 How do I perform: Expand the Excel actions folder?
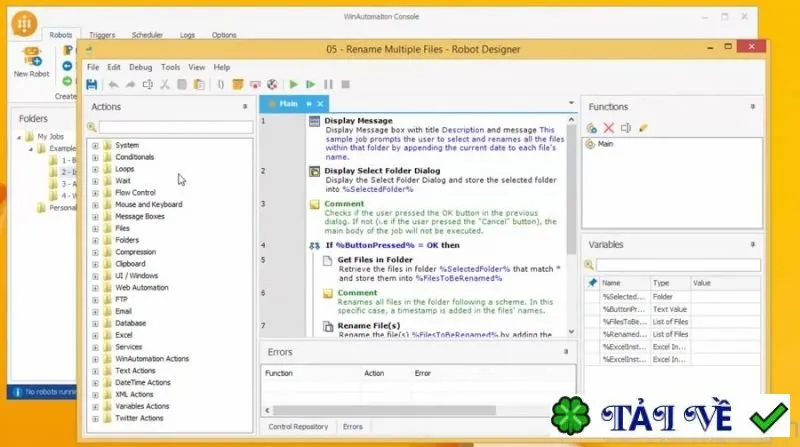pos(95,335)
